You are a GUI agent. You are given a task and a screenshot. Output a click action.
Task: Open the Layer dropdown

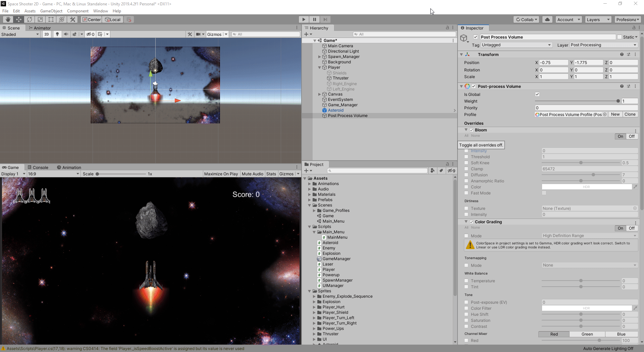click(604, 45)
